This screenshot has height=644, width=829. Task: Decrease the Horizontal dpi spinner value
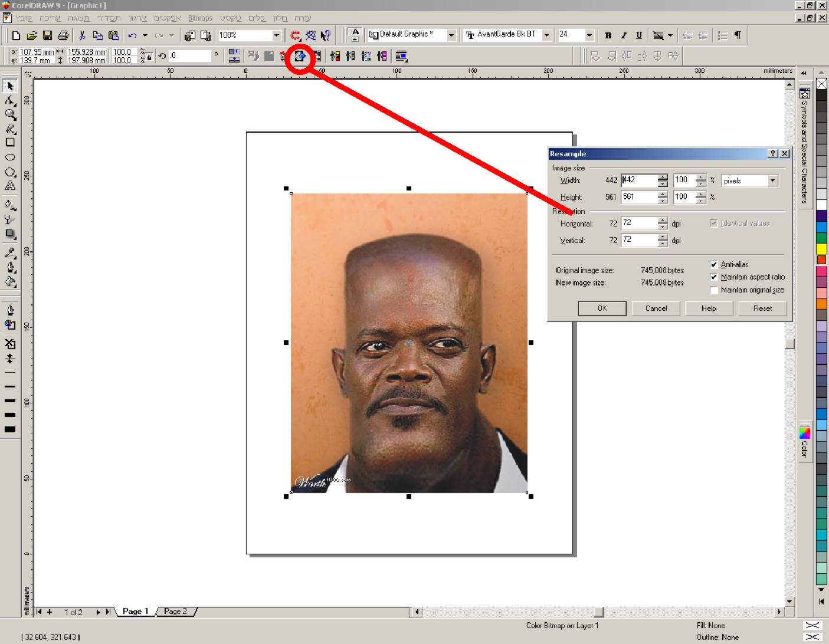click(x=663, y=226)
